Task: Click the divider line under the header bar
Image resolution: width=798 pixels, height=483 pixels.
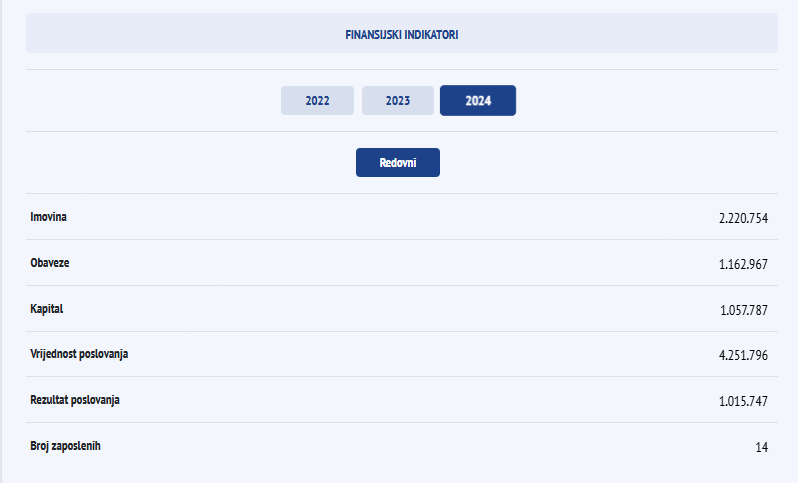Action: [x=401, y=69]
